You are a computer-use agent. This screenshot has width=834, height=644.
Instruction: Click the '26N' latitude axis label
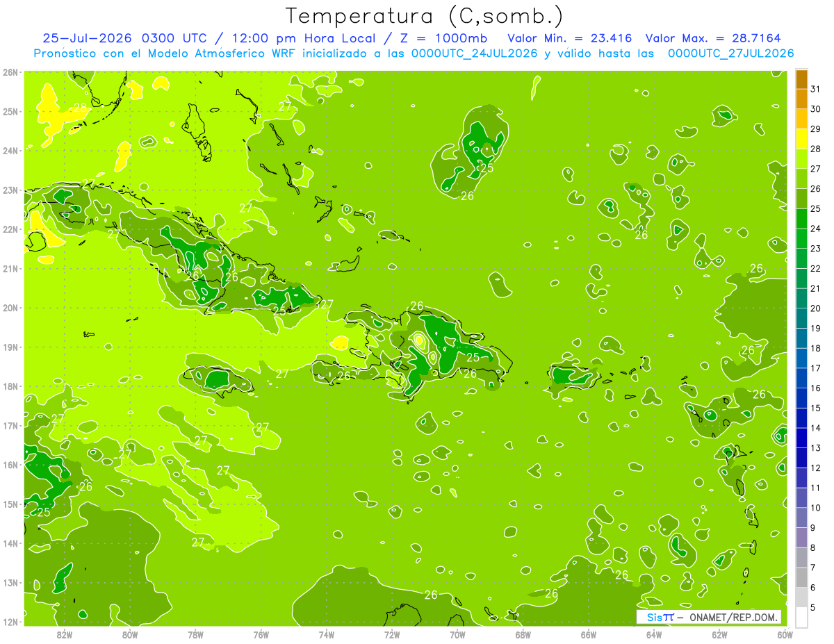tap(10, 72)
